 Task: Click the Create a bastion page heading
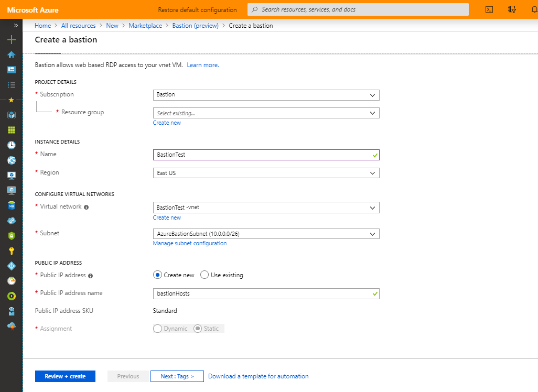66,40
